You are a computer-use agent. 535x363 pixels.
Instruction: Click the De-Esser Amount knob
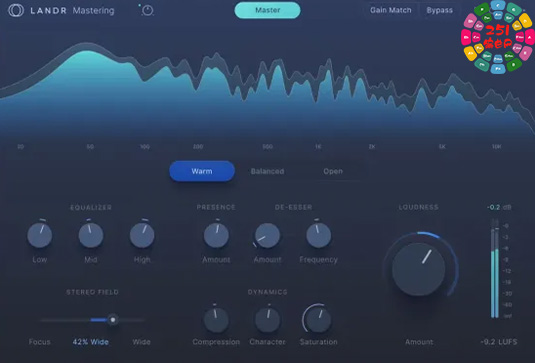(x=268, y=235)
